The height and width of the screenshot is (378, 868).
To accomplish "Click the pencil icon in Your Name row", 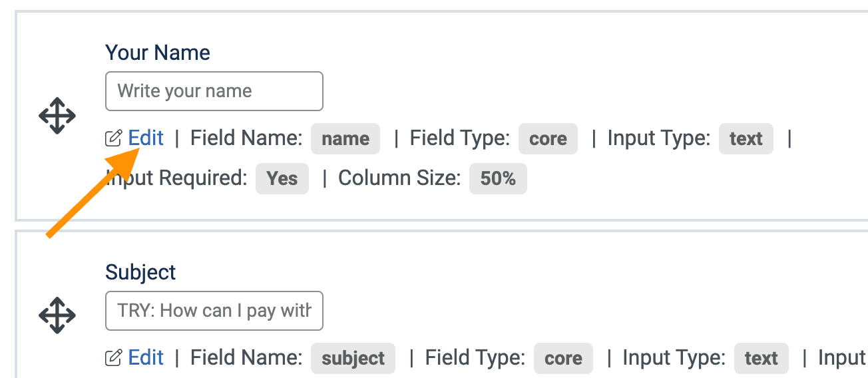I will pos(114,138).
